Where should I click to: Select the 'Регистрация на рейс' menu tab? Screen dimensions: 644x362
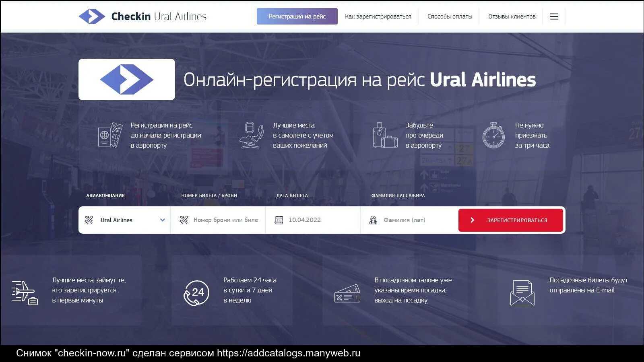point(297,16)
